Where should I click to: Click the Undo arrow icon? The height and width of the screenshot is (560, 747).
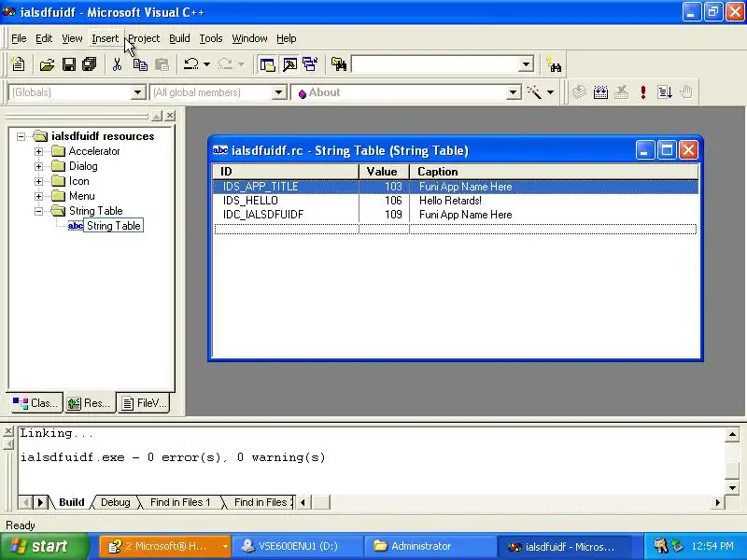click(191, 64)
